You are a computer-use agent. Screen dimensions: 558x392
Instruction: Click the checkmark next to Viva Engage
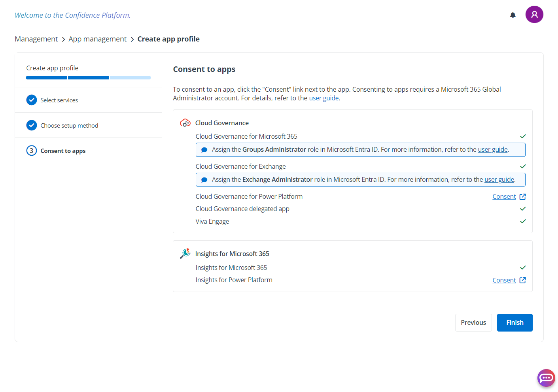(x=522, y=221)
